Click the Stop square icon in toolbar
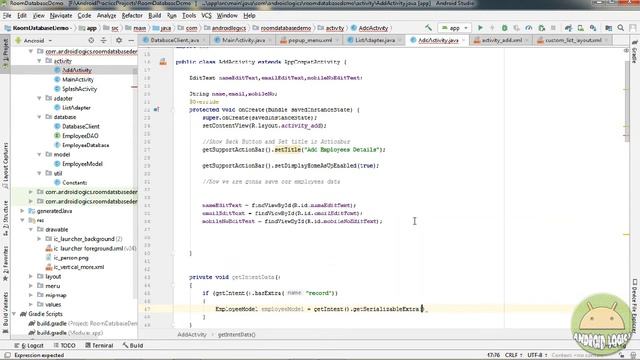Image resolution: width=640 pixels, height=360 pixels. pyautogui.click(x=553, y=28)
